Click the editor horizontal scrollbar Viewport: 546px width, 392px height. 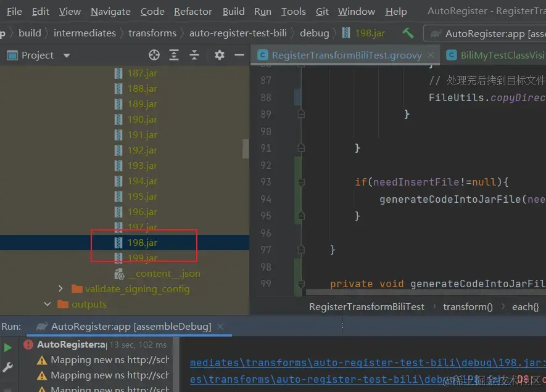point(426,292)
